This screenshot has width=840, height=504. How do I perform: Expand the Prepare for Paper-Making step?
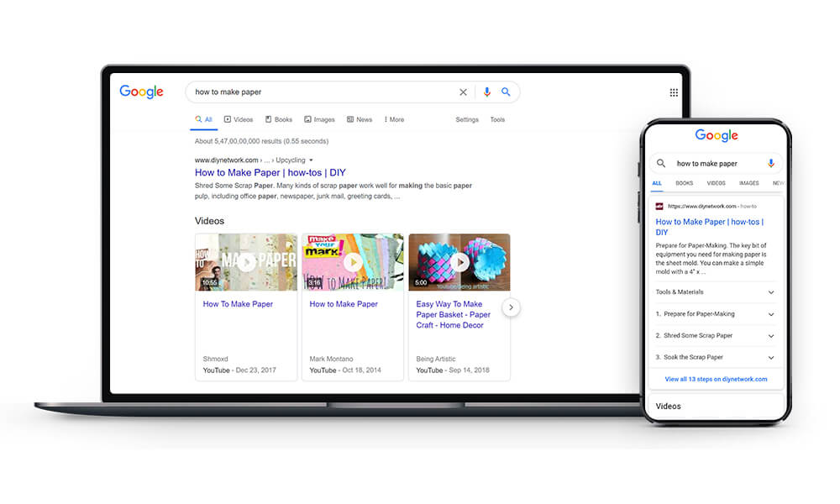coord(771,314)
